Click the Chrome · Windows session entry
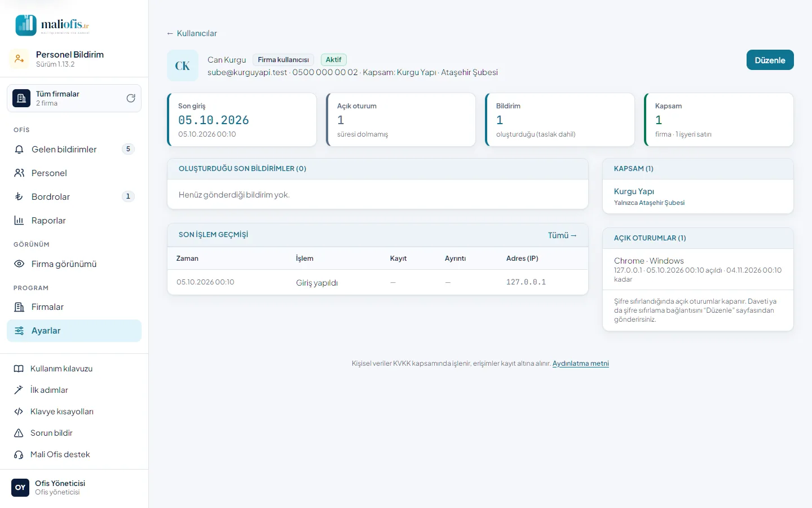This screenshot has height=508, width=812. (x=698, y=269)
